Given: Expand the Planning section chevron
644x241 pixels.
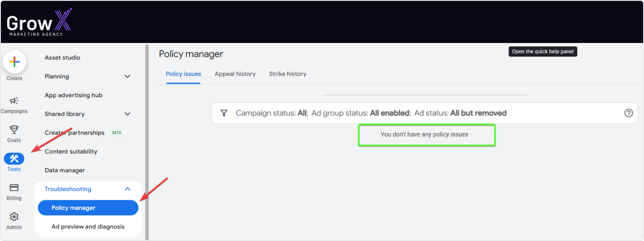Looking at the screenshot, I should [x=127, y=77].
